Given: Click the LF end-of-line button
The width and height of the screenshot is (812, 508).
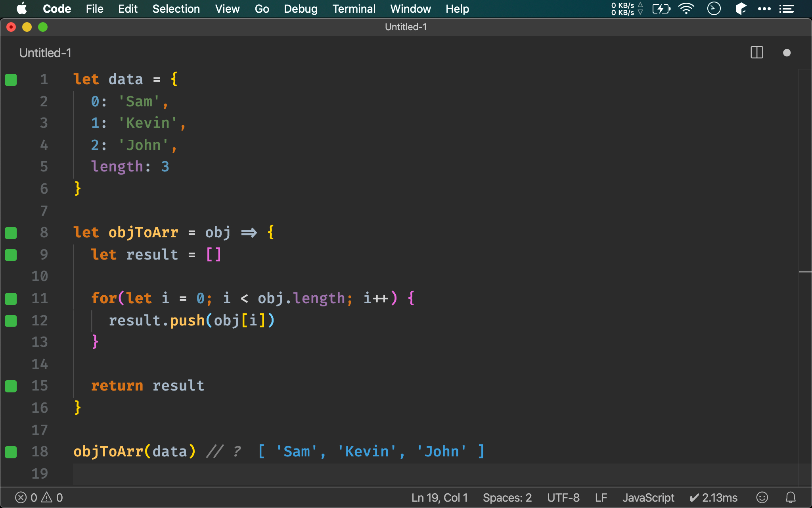Looking at the screenshot, I should (x=601, y=497).
